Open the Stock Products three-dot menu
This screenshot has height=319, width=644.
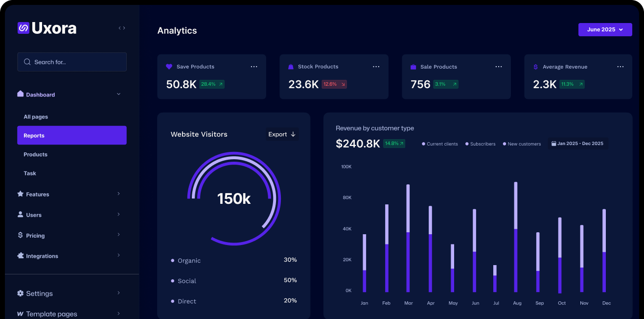click(376, 67)
